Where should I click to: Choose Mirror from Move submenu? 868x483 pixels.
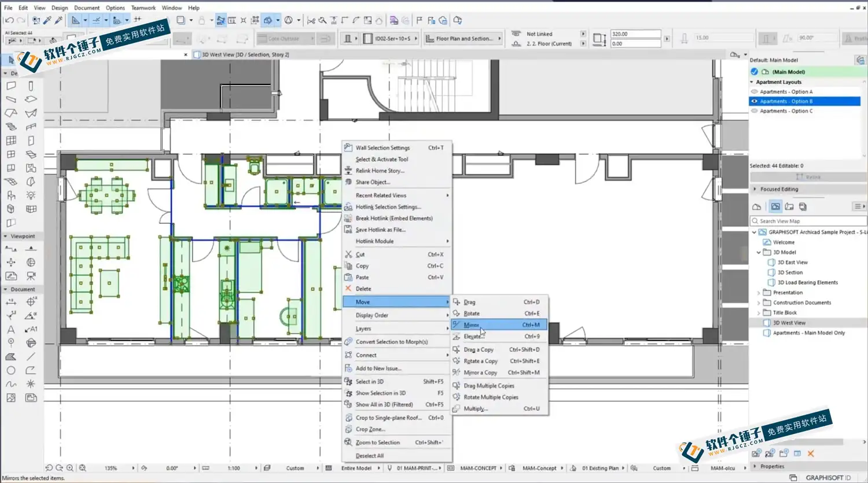pyautogui.click(x=499, y=325)
